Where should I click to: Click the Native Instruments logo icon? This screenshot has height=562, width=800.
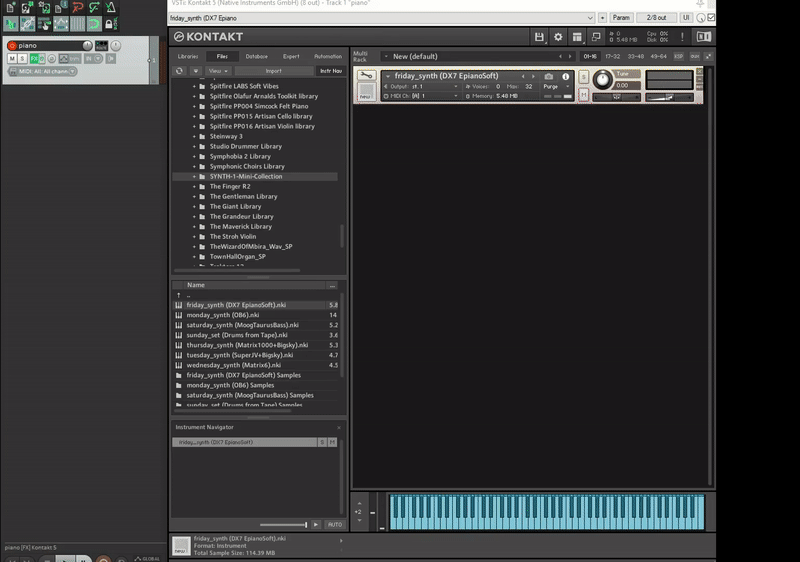[x=704, y=37]
